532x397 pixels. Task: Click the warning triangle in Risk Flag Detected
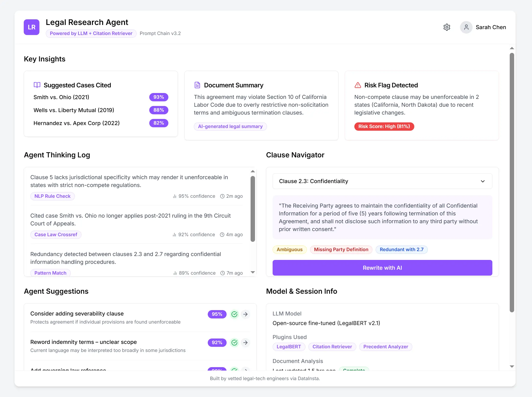pyautogui.click(x=358, y=85)
